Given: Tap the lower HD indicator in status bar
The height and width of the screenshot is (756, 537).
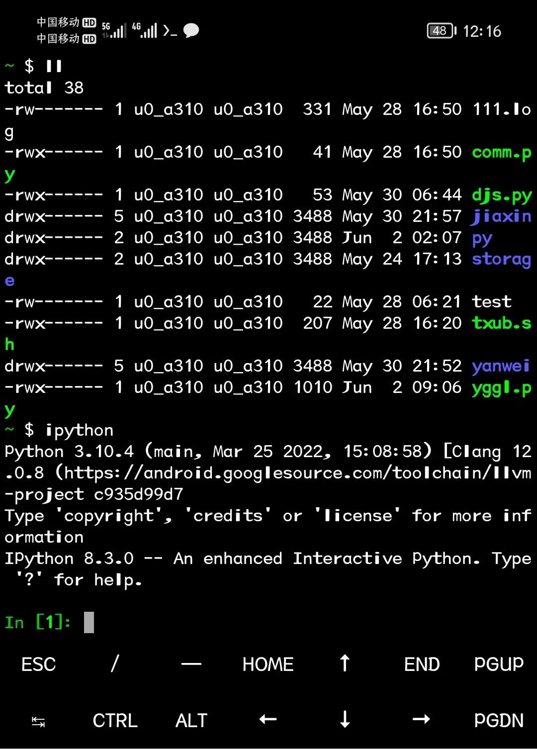Looking at the screenshot, I should tap(89, 39).
